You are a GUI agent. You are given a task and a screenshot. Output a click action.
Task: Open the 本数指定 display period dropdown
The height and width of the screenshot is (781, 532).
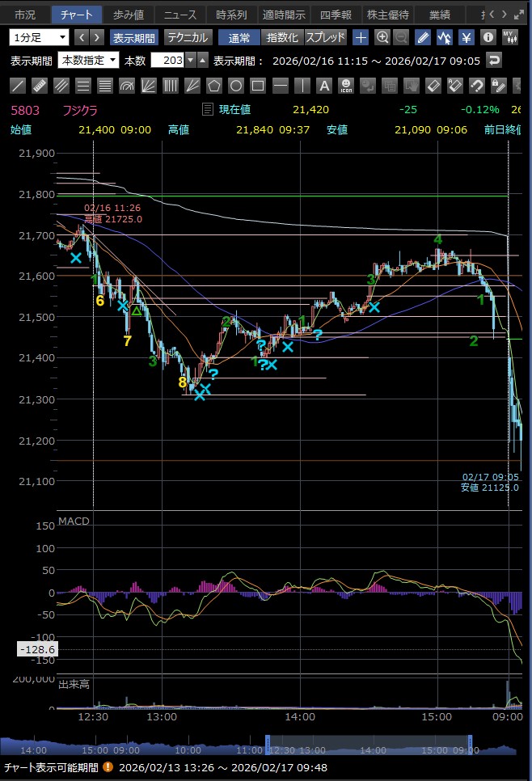pos(89,61)
